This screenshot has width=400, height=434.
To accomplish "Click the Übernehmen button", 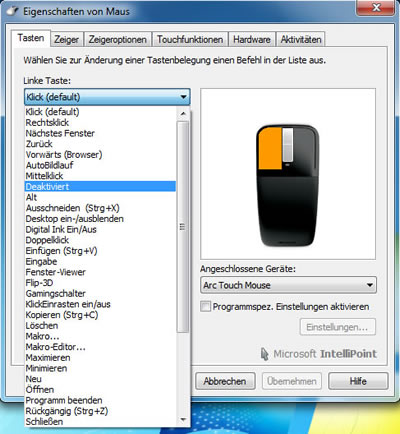I will click(292, 381).
